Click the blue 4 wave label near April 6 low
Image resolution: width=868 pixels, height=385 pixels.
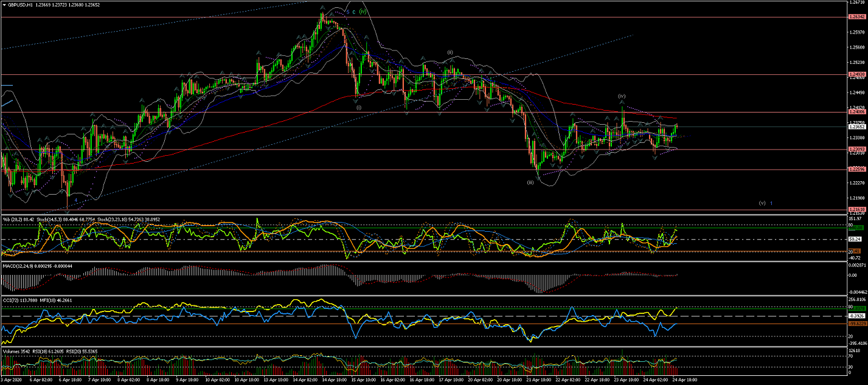(75, 199)
